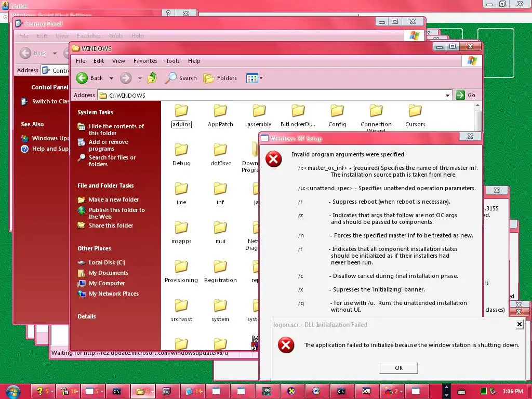Select the system folder
The height and width of the screenshot is (399, 532).
click(x=220, y=311)
